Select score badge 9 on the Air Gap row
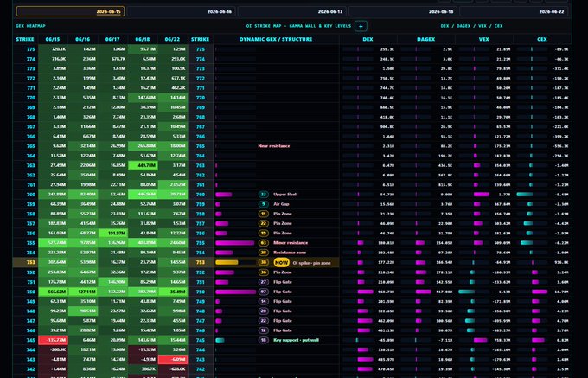The image size is (588, 378). 263,204
